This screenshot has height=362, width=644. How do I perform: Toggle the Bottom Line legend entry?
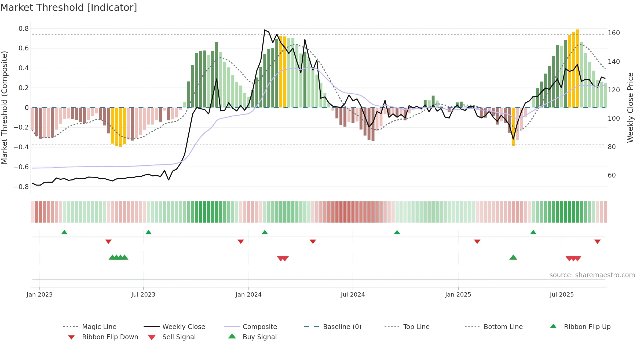[x=494, y=327]
